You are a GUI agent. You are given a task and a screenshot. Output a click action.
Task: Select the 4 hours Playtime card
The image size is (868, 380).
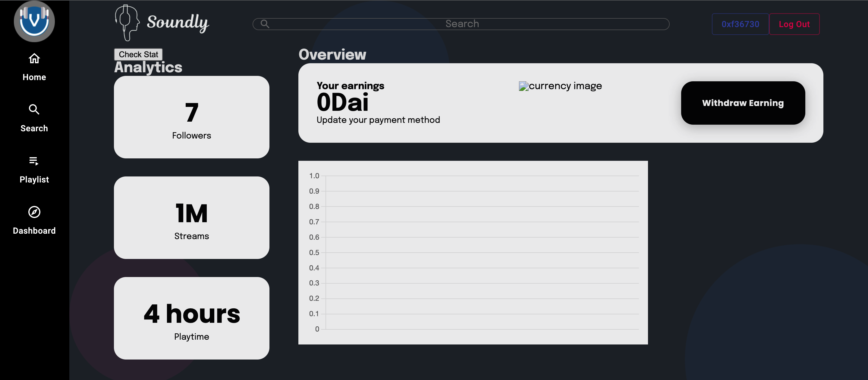click(x=191, y=318)
